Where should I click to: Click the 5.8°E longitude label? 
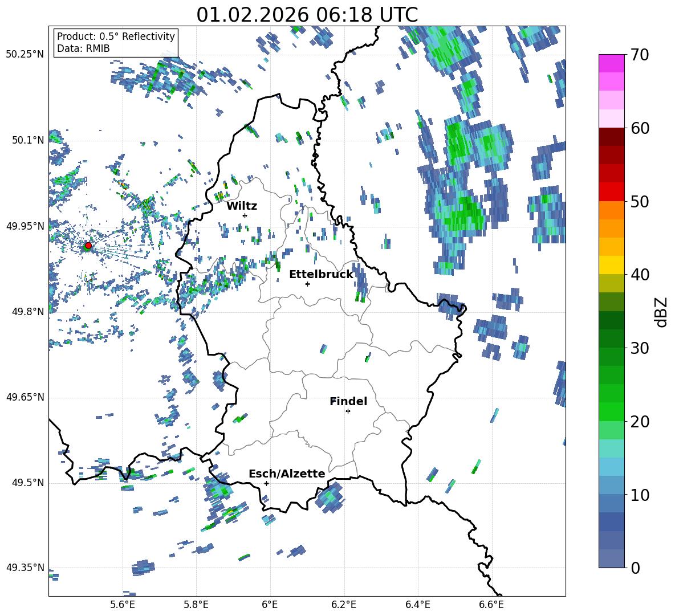click(196, 605)
